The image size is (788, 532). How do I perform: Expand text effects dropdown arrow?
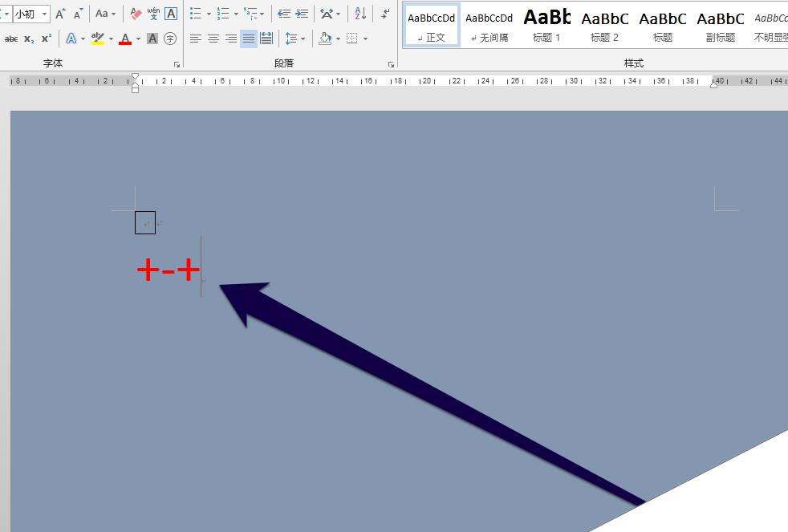[x=83, y=39]
